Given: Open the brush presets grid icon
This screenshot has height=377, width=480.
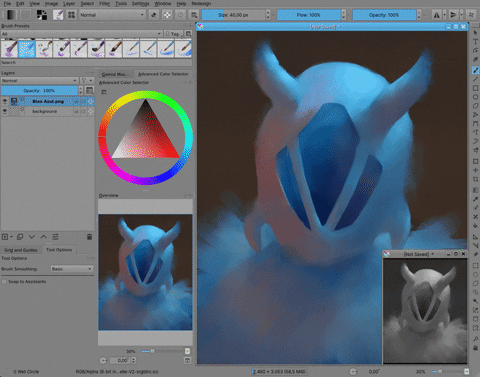Looking at the screenshot, I should click(x=71, y=15).
